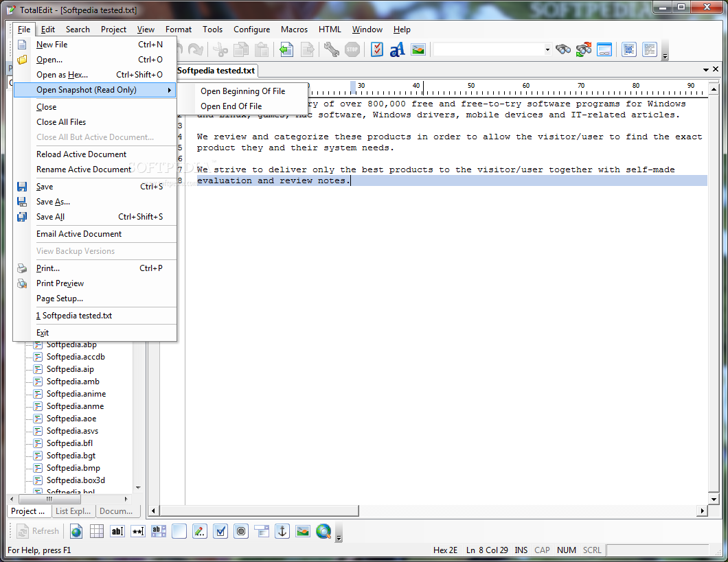Open the Macros menu
Viewport: 728px width, 562px height.
[294, 30]
